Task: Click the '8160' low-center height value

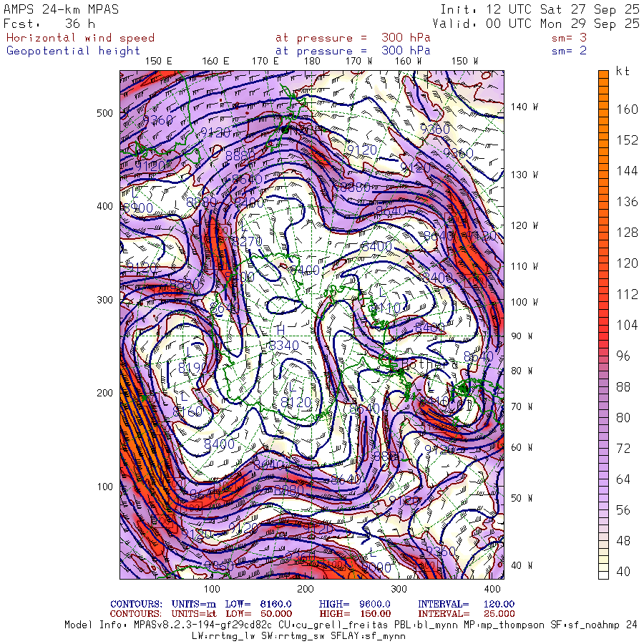Action: coord(187,411)
